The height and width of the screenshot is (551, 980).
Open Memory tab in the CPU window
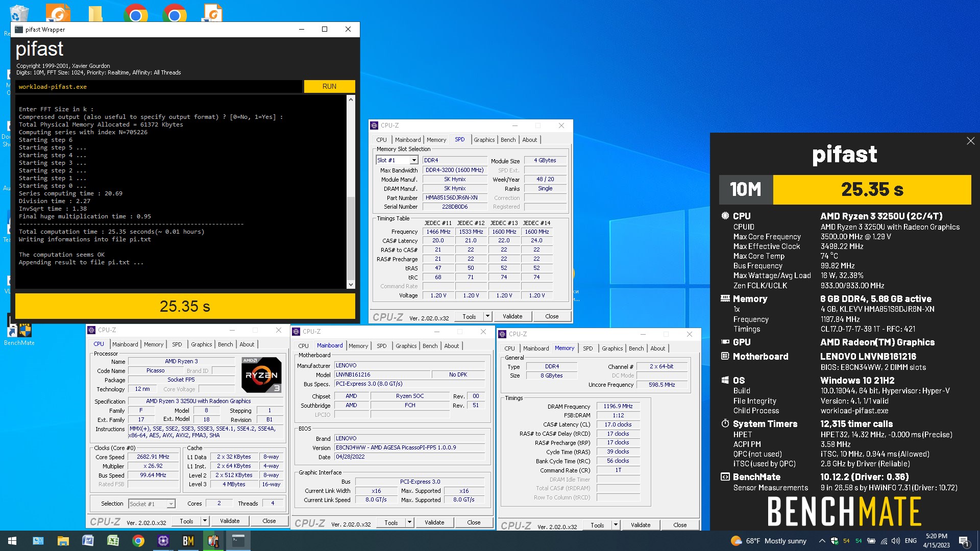(x=154, y=344)
